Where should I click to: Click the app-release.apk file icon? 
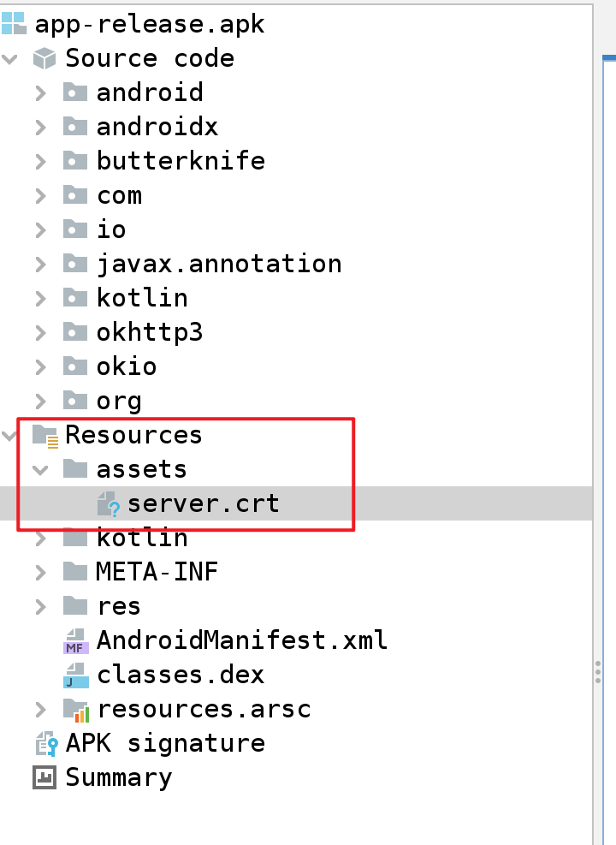point(15,23)
